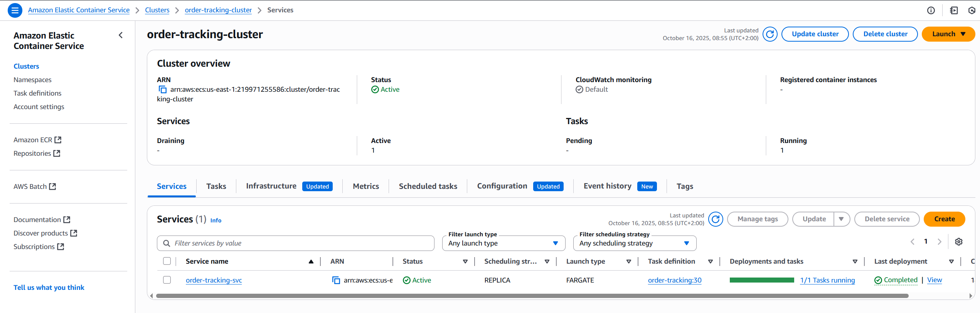The width and height of the screenshot is (980, 313).
Task: Click the Delete service button
Action: (x=887, y=219)
